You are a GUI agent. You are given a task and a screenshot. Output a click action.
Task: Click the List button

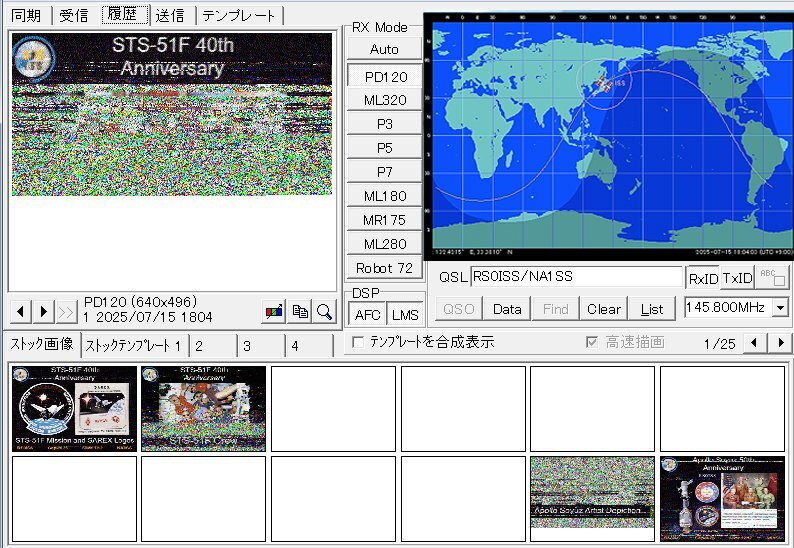point(652,308)
